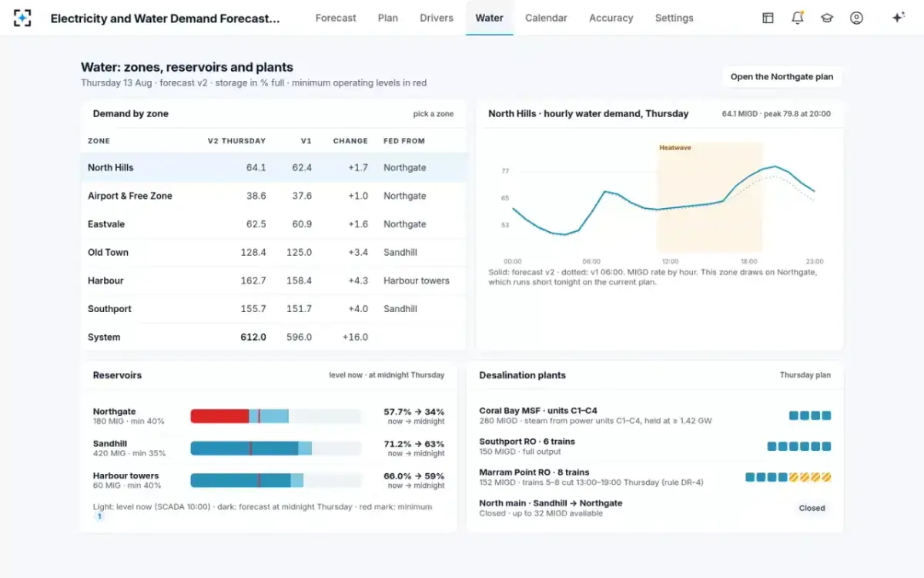
Task: Click the V1 column header
Action: coord(306,141)
